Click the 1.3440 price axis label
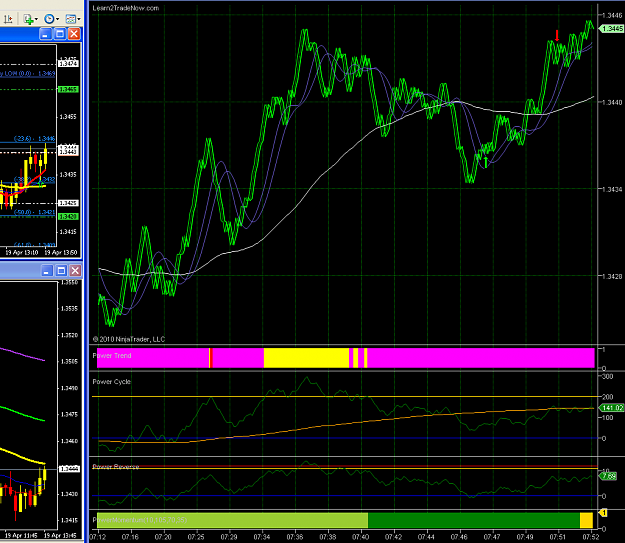 coord(612,102)
